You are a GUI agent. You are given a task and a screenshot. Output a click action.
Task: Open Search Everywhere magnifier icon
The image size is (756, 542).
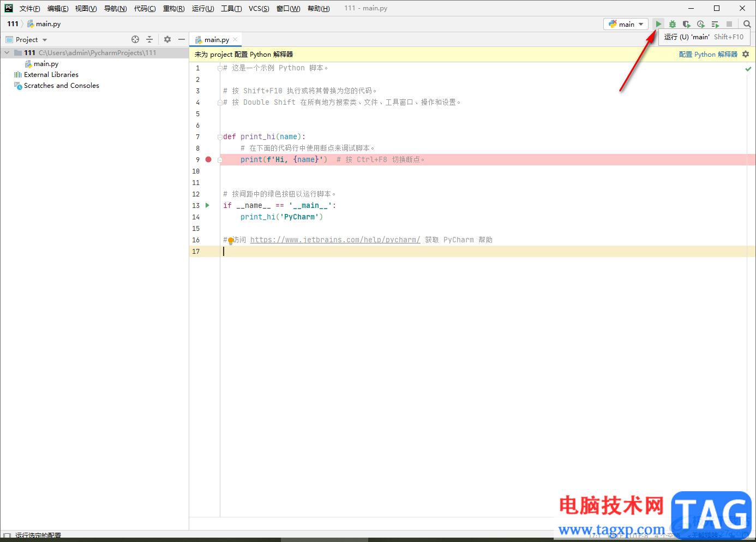pyautogui.click(x=747, y=24)
